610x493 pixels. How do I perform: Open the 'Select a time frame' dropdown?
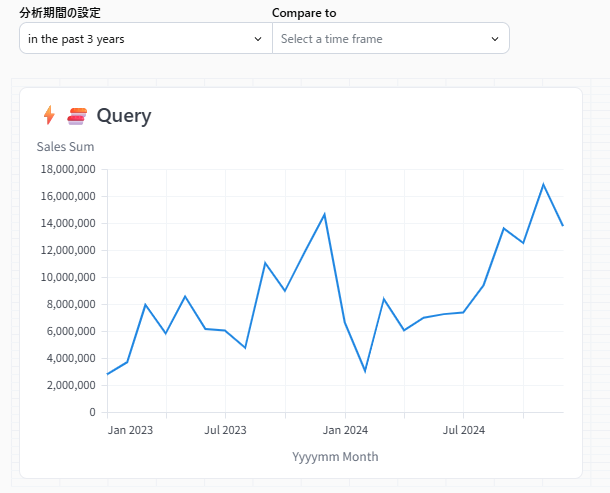pos(391,39)
